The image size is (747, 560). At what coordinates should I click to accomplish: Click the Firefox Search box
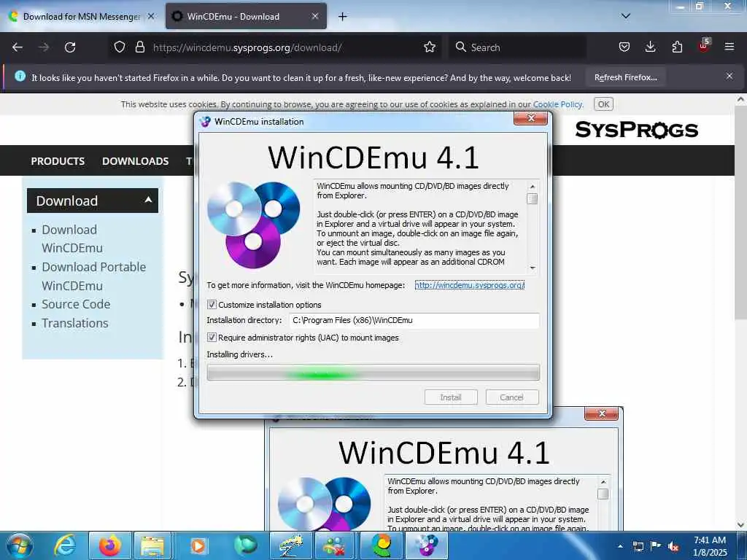519,47
